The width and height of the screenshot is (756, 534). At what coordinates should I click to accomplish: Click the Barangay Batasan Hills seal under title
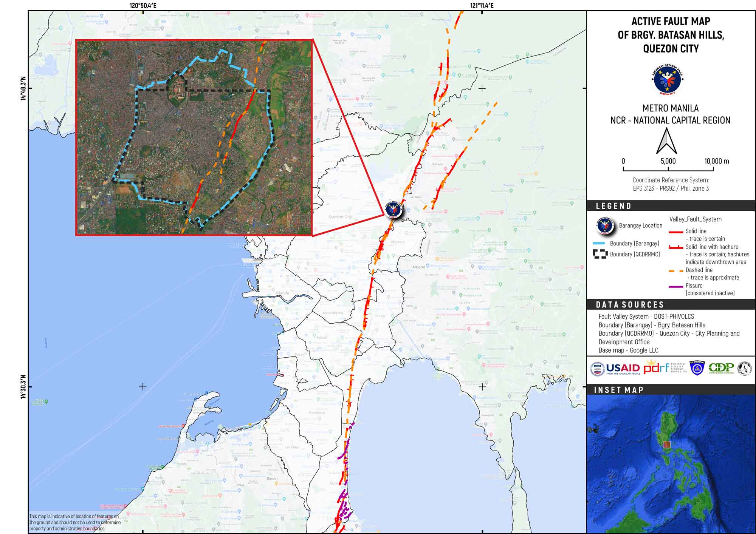click(668, 80)
